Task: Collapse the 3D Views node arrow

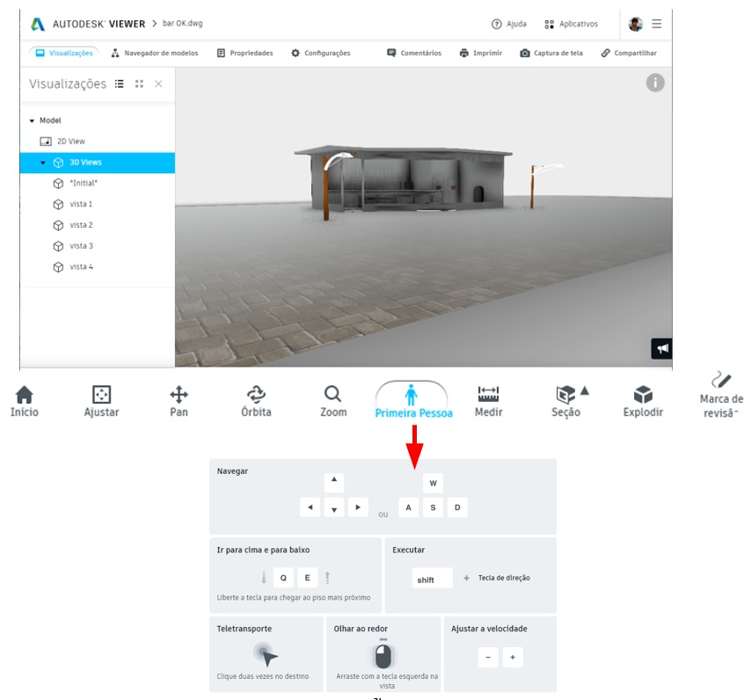Action: coord(43,163)
